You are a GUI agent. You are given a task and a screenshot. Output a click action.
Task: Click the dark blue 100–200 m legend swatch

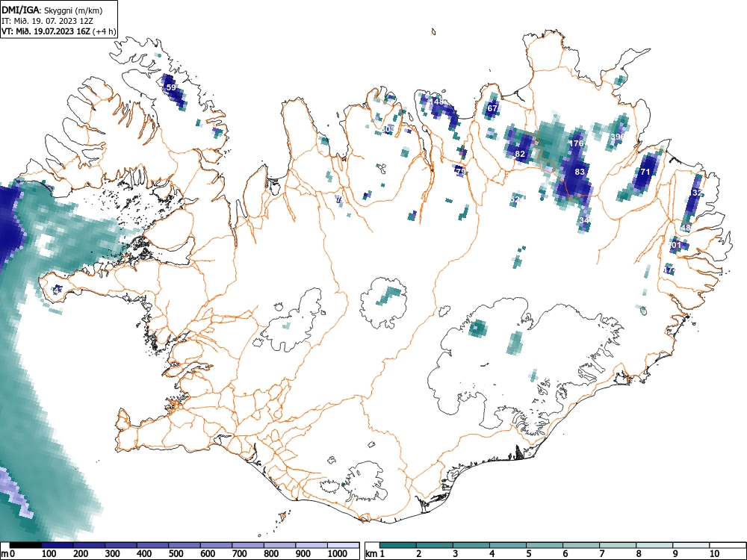(x=58, y=545)
